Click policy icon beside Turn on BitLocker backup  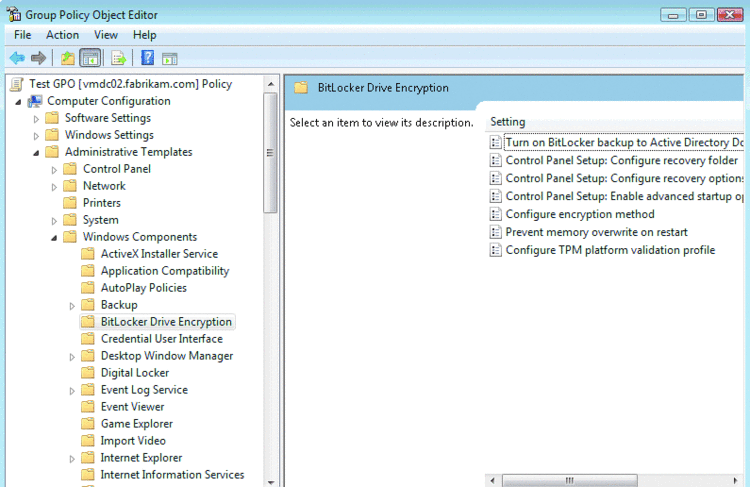pos(496,143)
